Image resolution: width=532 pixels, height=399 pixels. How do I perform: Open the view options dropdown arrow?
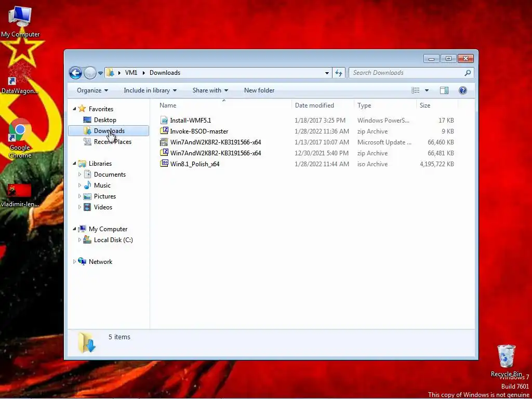427,90
